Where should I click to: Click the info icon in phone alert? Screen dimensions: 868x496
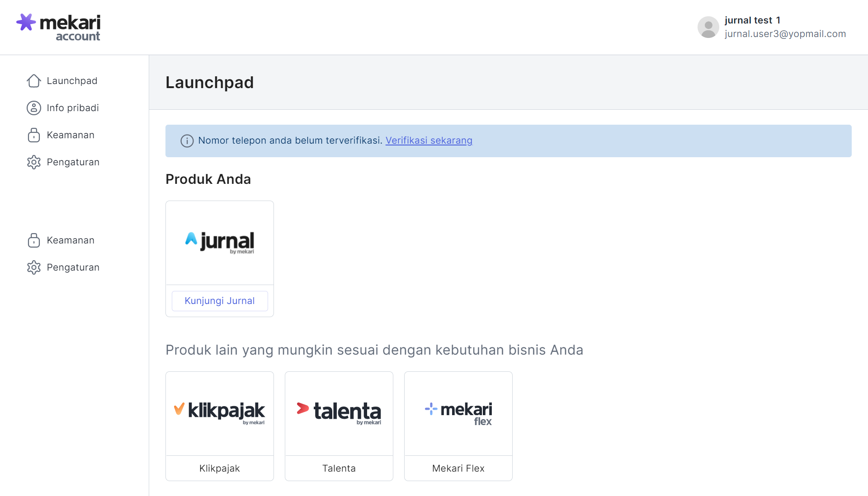coord(187,141)
